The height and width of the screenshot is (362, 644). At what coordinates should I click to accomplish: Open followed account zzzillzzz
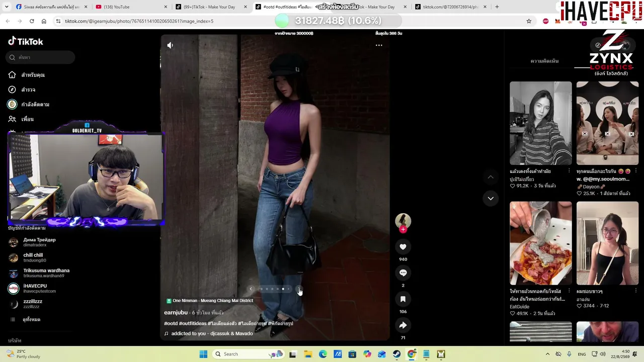[x=26, y=304]
